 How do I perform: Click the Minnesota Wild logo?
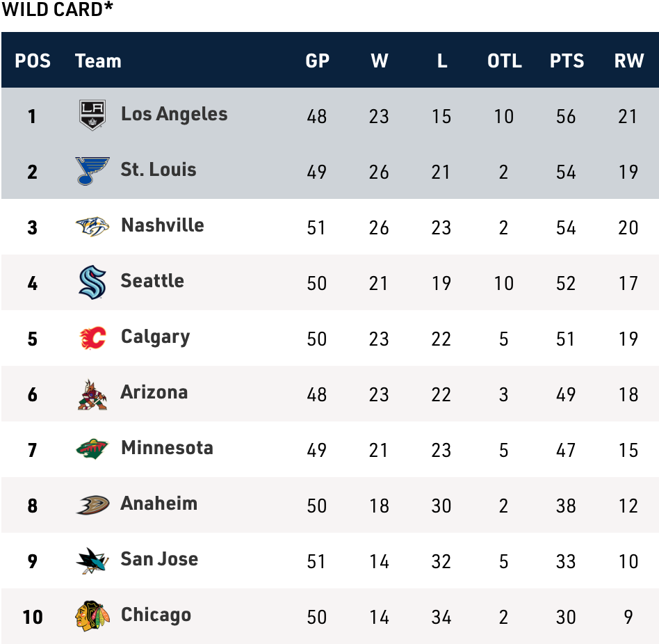(92, 449)
